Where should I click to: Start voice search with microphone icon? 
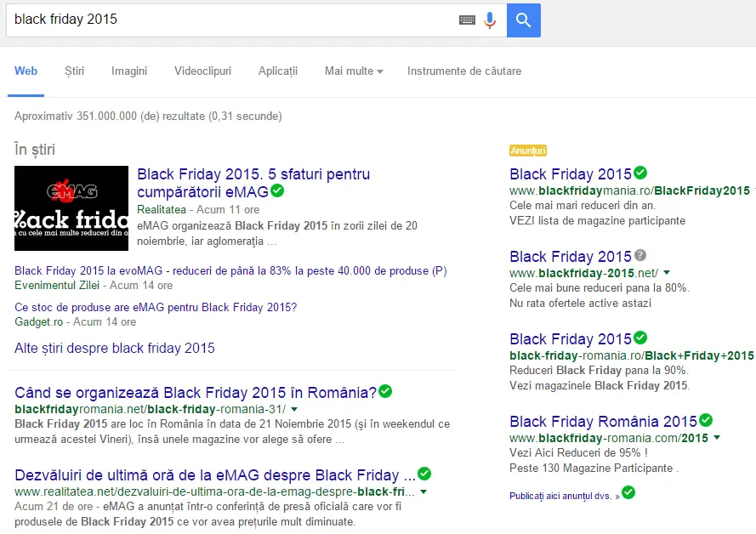tap(490, 20)
